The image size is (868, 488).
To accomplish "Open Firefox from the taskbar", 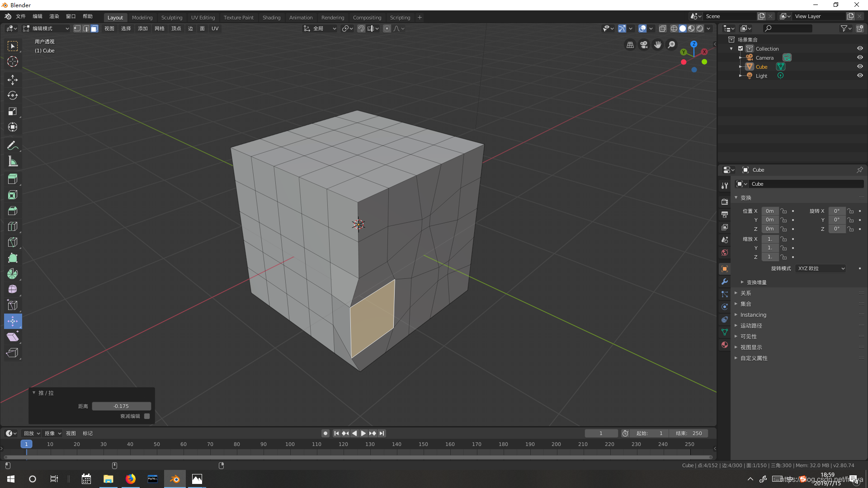I will (x=131, y=479).
